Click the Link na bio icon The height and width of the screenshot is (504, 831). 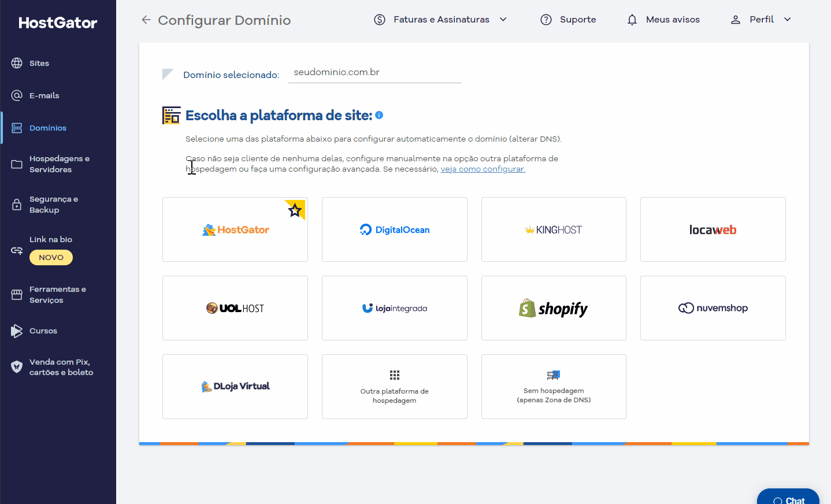(17, 250)
